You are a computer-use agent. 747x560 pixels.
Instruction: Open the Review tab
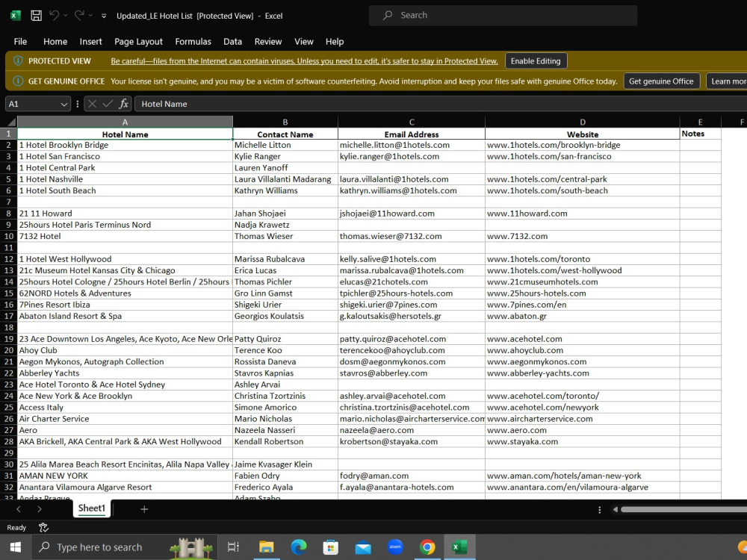[267, 41]
